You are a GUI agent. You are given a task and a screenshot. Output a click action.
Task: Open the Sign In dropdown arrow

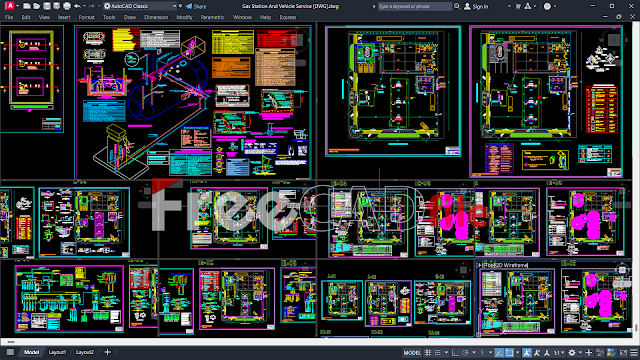coord(509,6)
